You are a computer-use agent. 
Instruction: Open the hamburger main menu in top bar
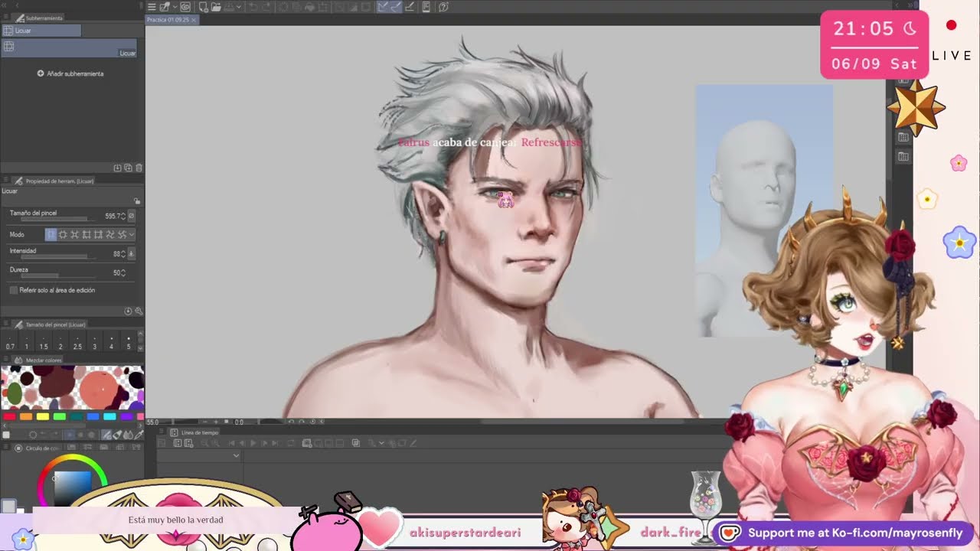152,7
